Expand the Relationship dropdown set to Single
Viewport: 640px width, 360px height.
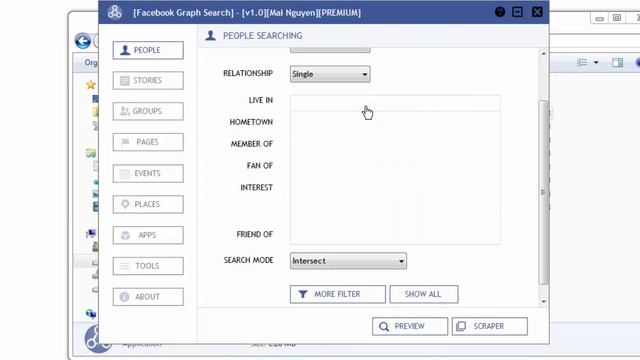click(330, 74)
